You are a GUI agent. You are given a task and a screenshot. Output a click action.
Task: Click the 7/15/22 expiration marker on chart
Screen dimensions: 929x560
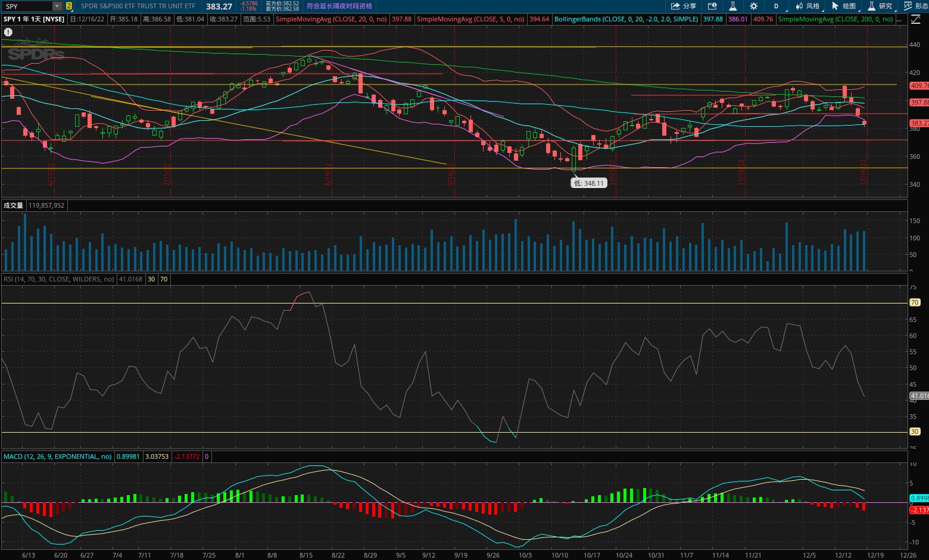167,174
